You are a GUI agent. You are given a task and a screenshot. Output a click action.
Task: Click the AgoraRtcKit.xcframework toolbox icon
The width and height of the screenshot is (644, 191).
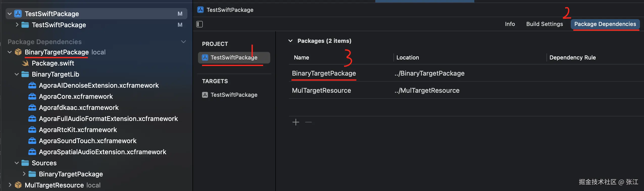click(x=32, y=130)
